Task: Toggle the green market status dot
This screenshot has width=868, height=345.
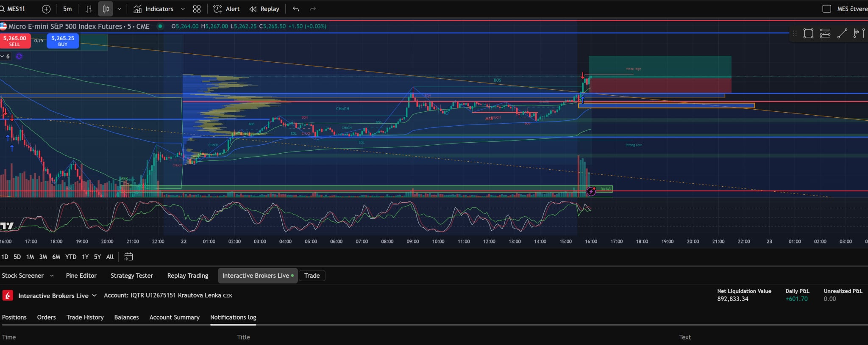Action: [160, 26]
